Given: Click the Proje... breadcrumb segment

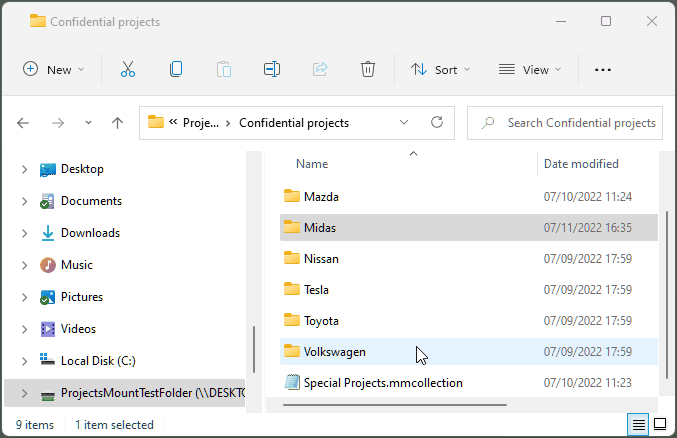Looking at the screenshot, I should [201, 123].
